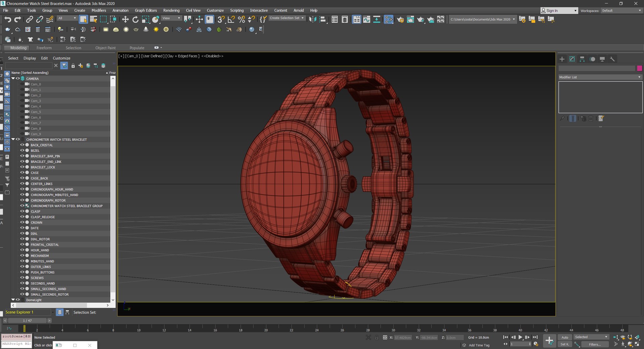Image resolution: width=644 pixels, height=349 pixels.
Task: Toggle visibility of CLASP object
Action: pos(22,211)
